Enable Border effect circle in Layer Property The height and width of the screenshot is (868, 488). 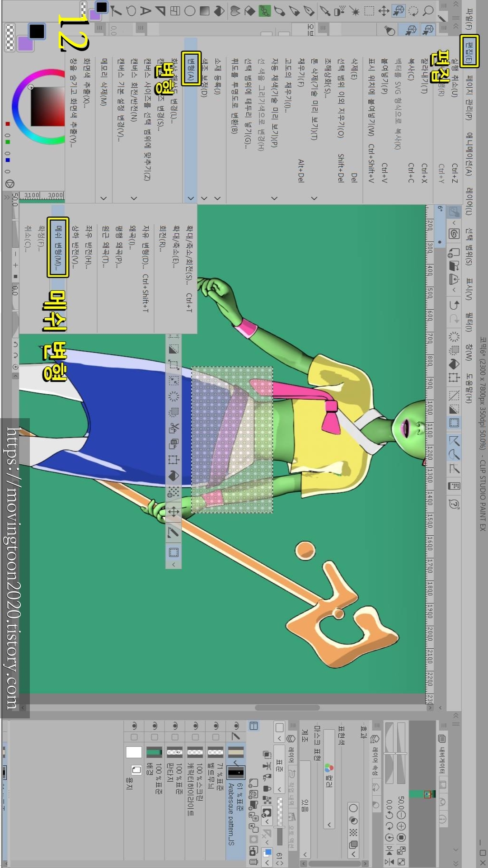(x=353, y=808)
